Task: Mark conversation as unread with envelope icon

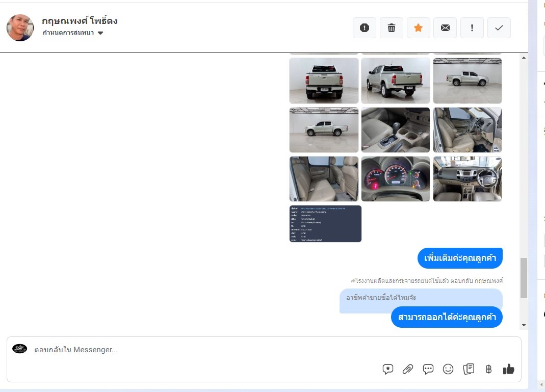Action: 445,28
